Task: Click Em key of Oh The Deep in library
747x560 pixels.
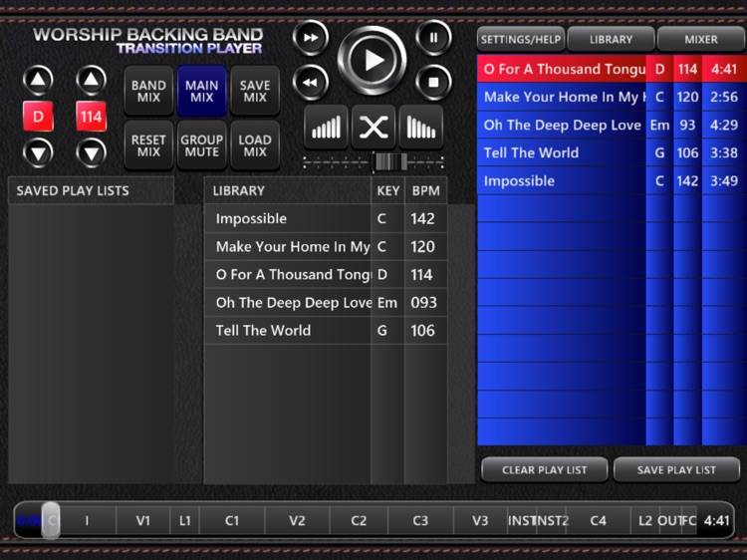Action: point(387,303)
